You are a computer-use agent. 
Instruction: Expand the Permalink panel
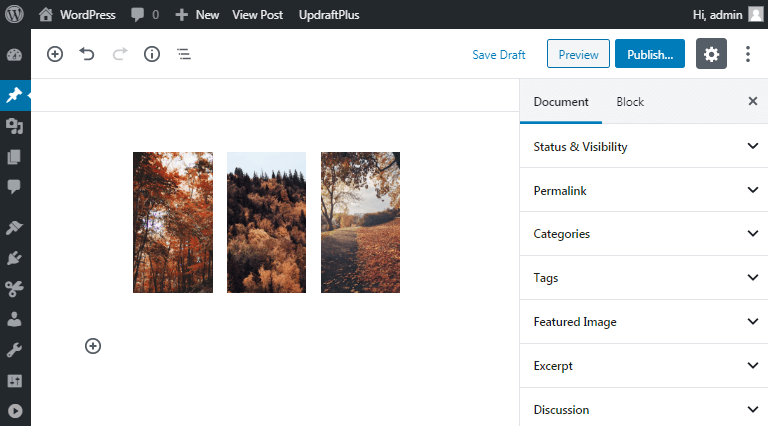point(644,190)
